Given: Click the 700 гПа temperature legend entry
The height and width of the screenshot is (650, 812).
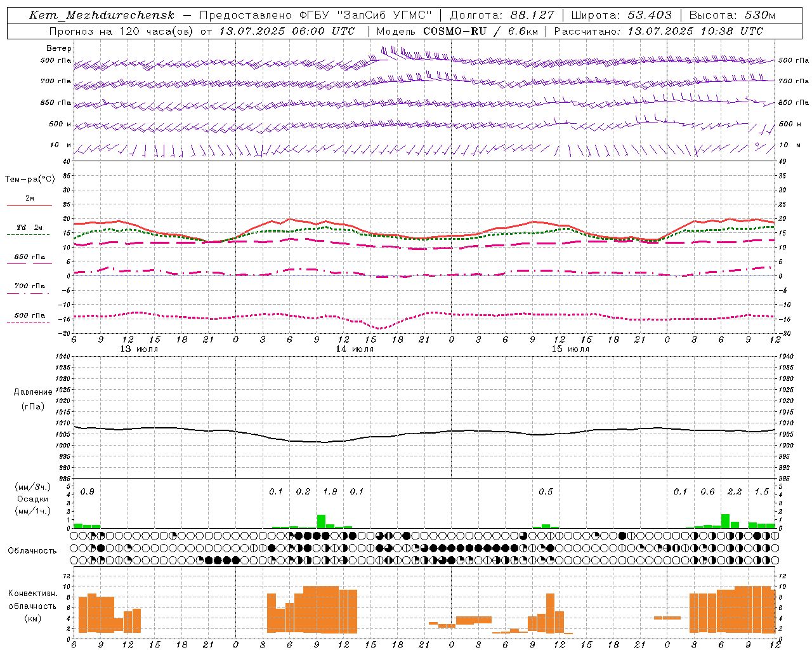Looking at the screenshot, I should point(29,286).
